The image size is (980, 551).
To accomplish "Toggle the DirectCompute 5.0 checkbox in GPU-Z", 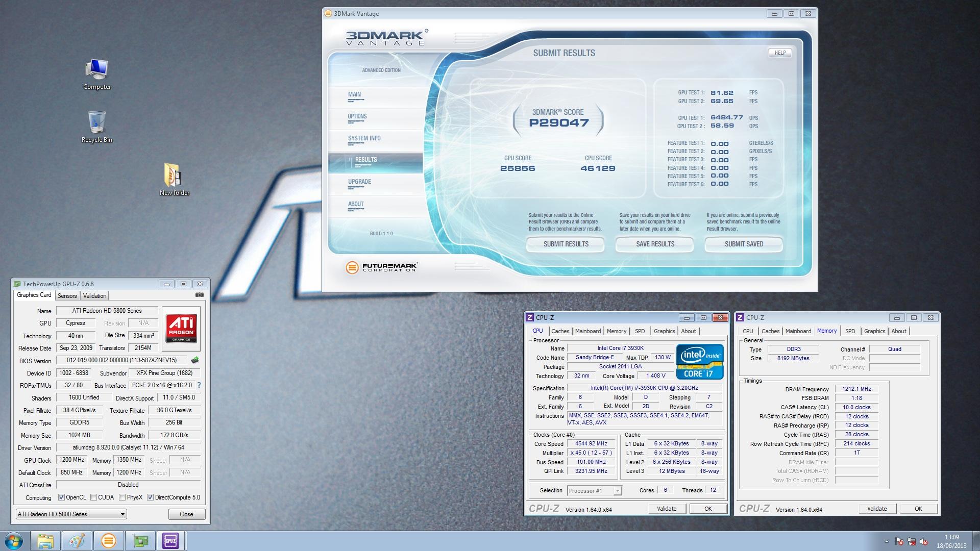I will (150, 497).
